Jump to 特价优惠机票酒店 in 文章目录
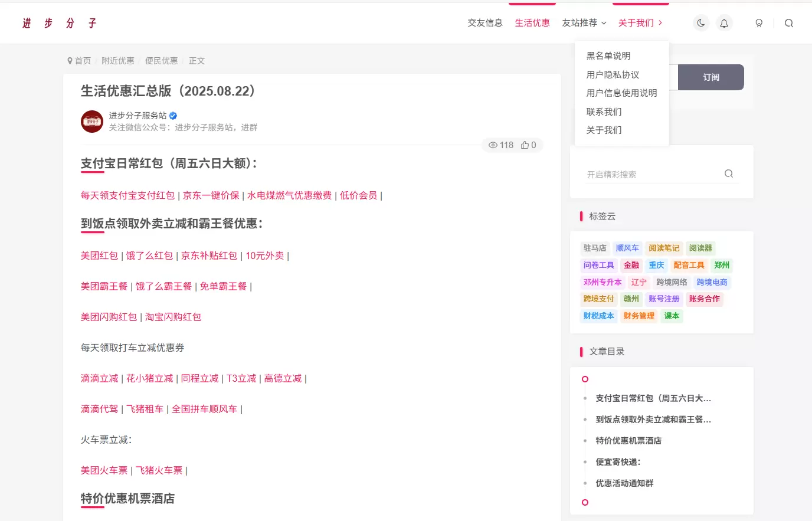 point(628,441)
